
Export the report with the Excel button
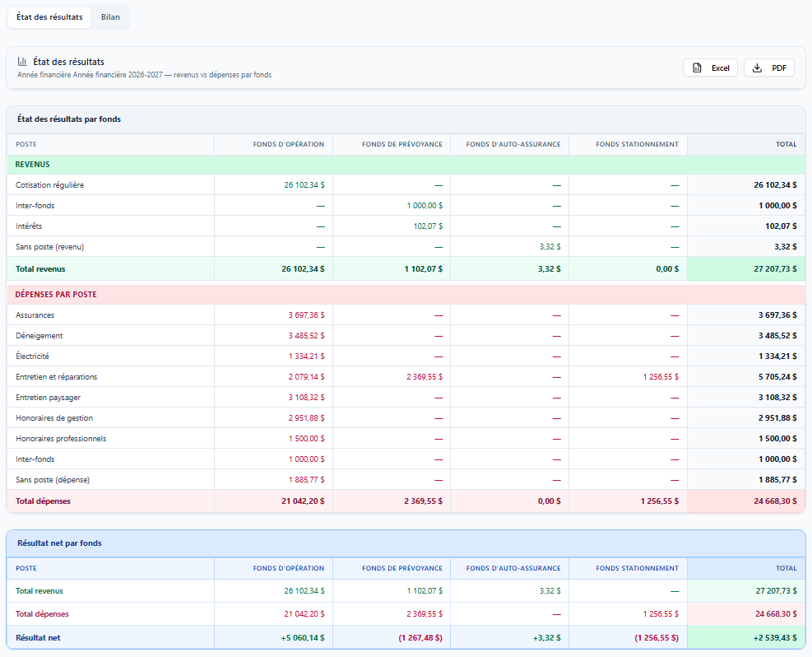[711, 68]
